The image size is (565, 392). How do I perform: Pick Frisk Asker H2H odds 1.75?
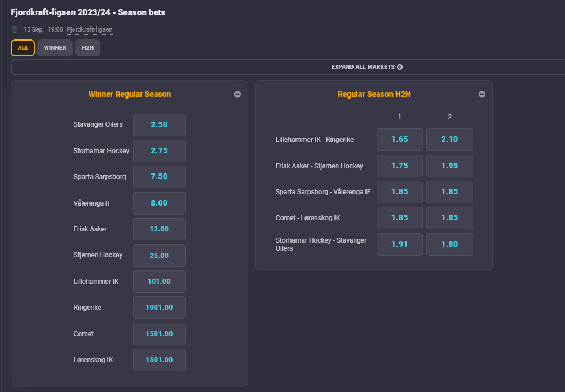pos(400,166)
